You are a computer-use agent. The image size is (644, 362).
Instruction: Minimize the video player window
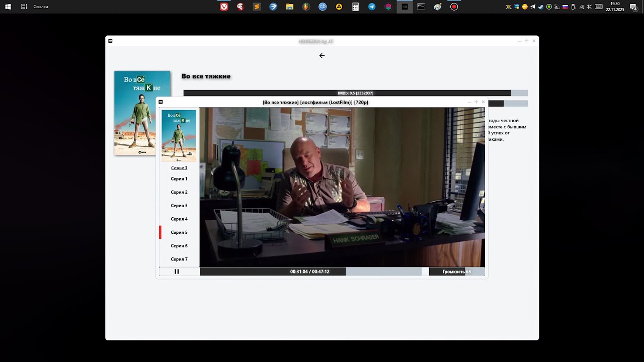(469, 102)
